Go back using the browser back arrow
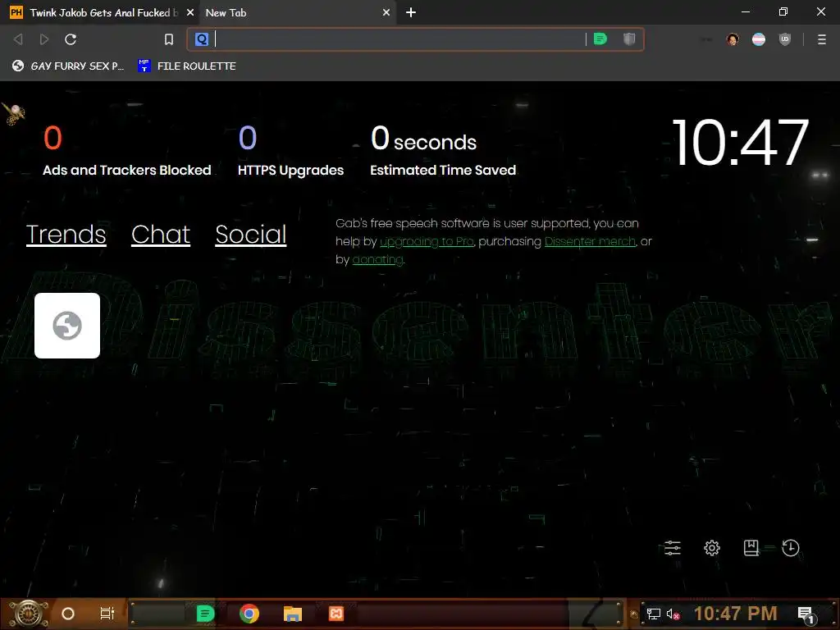 point(18,39)
